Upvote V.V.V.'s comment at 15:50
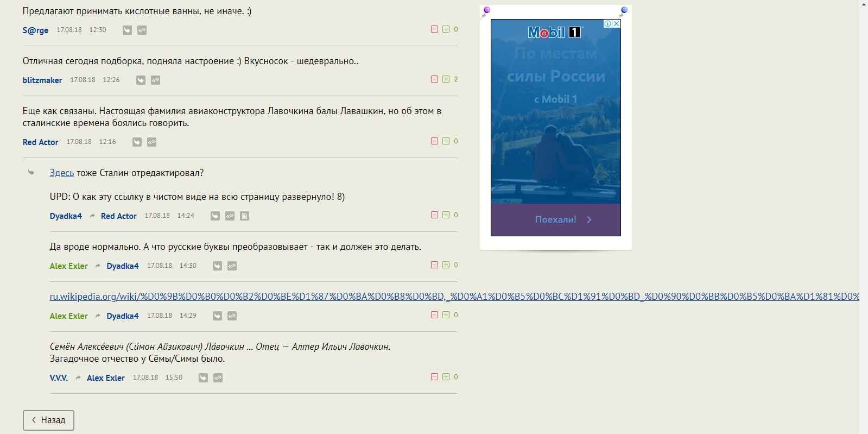 click(446, 377)
